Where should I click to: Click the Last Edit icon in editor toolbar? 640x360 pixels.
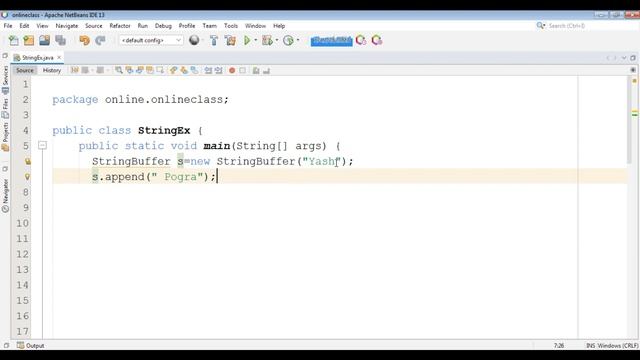point(74,70)
